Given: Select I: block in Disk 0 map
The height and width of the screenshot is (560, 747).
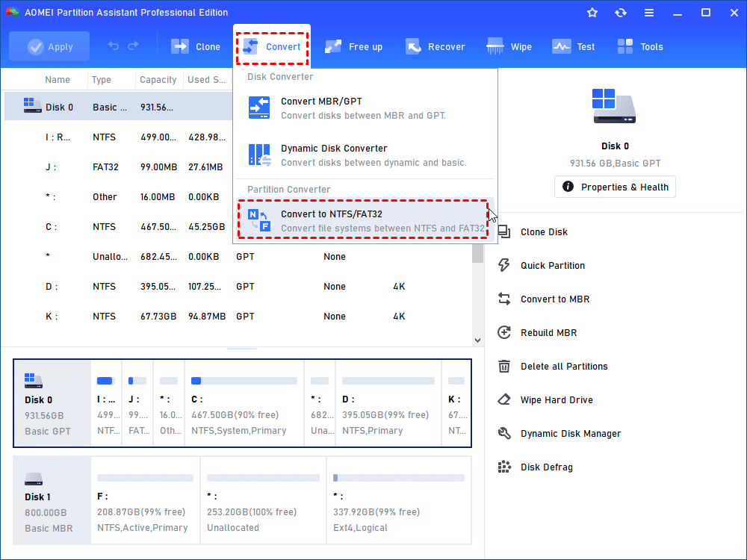Looking at the screenshot, I should [106, 403].
